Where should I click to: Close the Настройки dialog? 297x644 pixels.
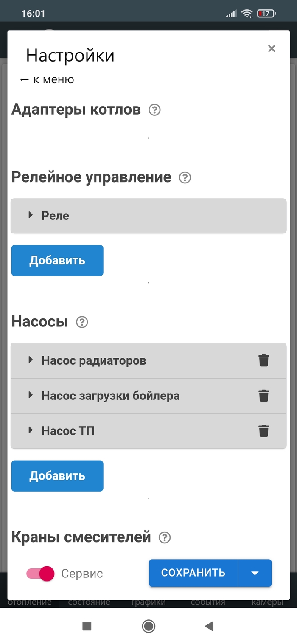(x=272, y=48)
